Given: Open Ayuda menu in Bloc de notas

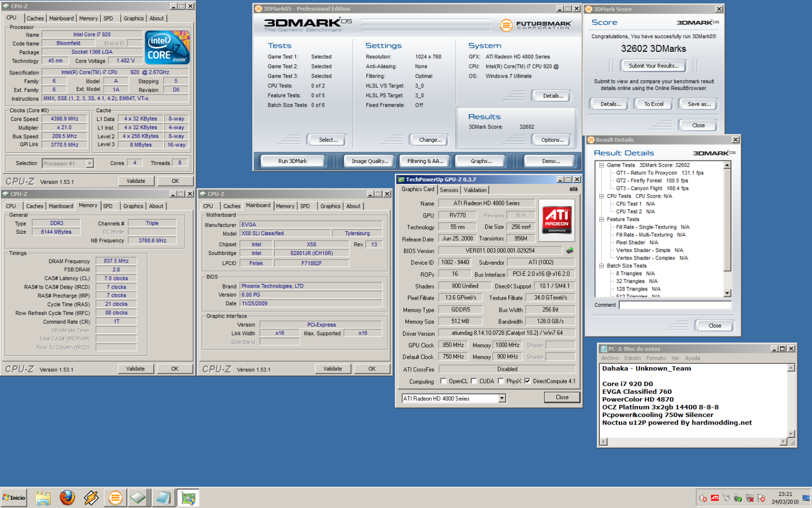Looking at the screenshot, I should pyautogui.click(x=692, y=358).
